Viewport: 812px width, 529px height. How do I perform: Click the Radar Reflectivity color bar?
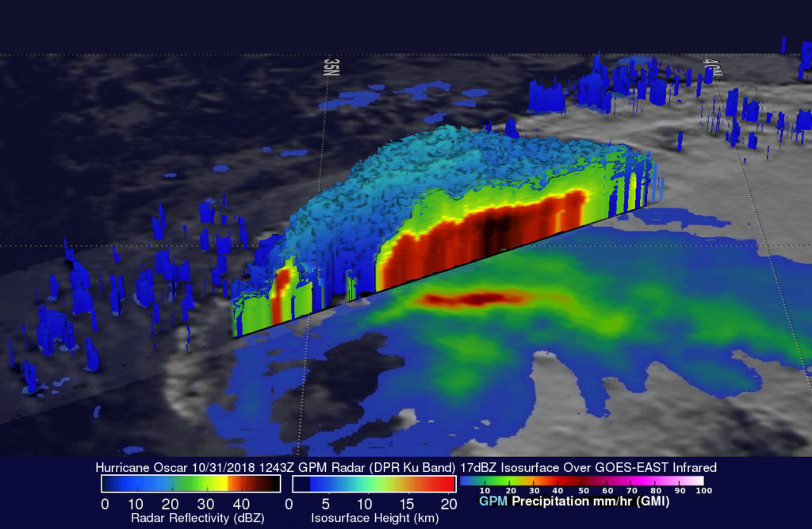click(x=190, y=484)
